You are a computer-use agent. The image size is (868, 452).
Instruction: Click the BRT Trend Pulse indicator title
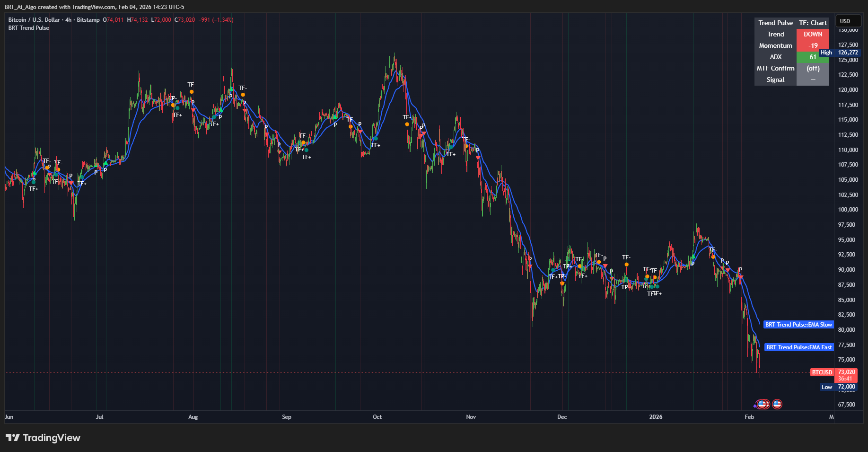[29, 28]
